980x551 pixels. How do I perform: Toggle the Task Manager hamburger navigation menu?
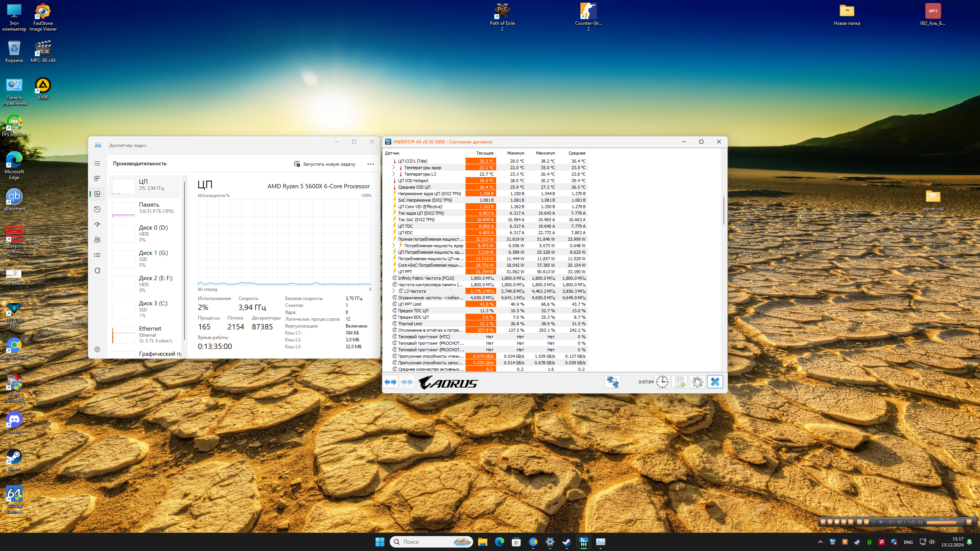[97, 163]
